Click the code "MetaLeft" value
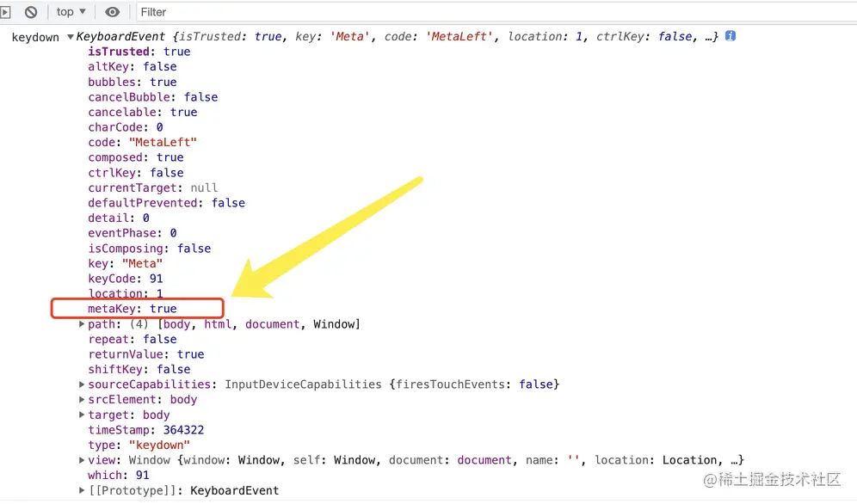The image size is (857, 504). click(163, 143)
